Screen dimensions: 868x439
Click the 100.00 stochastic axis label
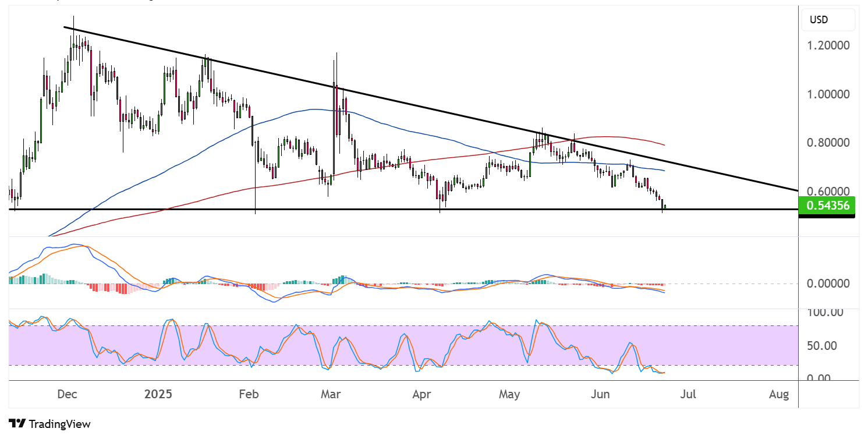[824, 312]
